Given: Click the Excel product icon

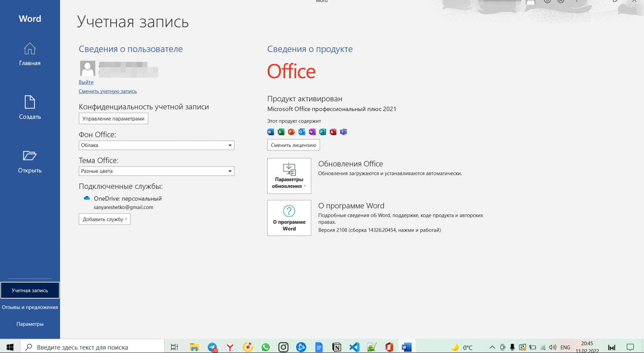Looking at the screenshot, I should [281, 132].
